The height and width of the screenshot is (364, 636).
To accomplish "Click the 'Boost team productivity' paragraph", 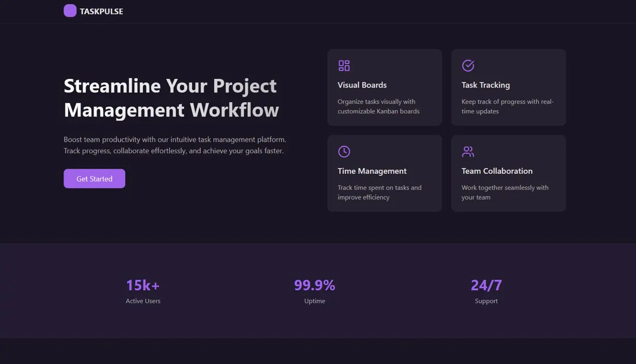I will 175,145.
